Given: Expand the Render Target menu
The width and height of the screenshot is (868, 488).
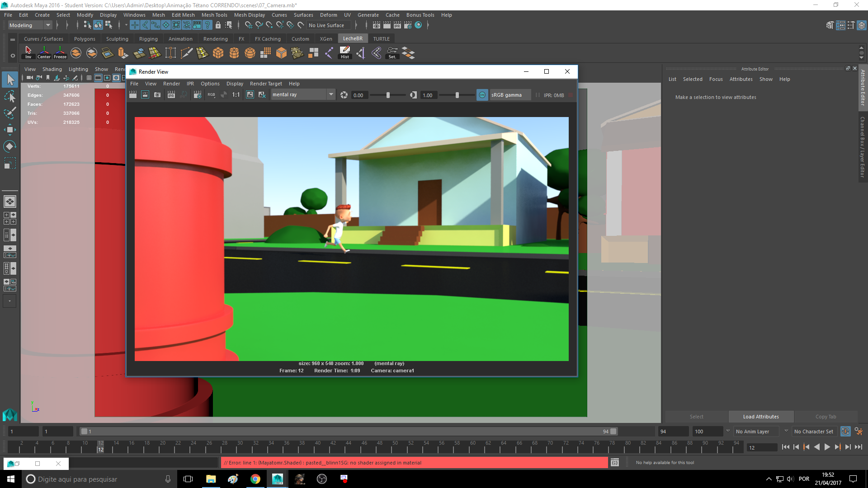Looking at the screenshot, I should [266, 84].
